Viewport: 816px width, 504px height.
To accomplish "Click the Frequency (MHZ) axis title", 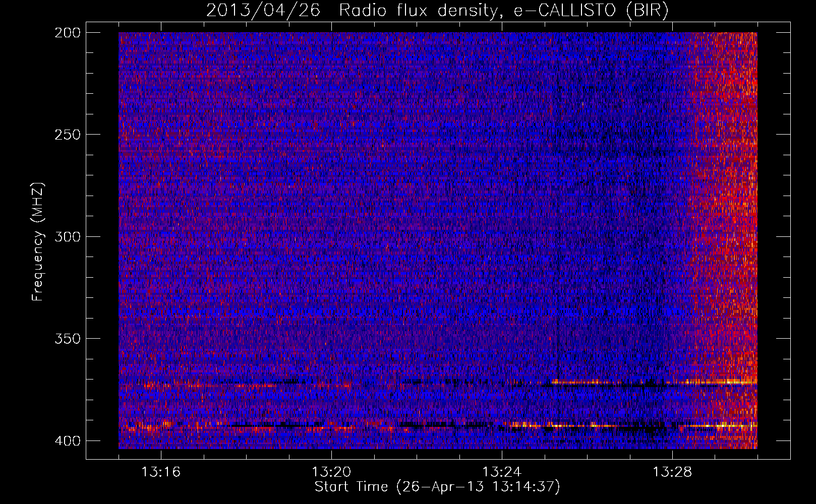I will click(x=38, y=241).
